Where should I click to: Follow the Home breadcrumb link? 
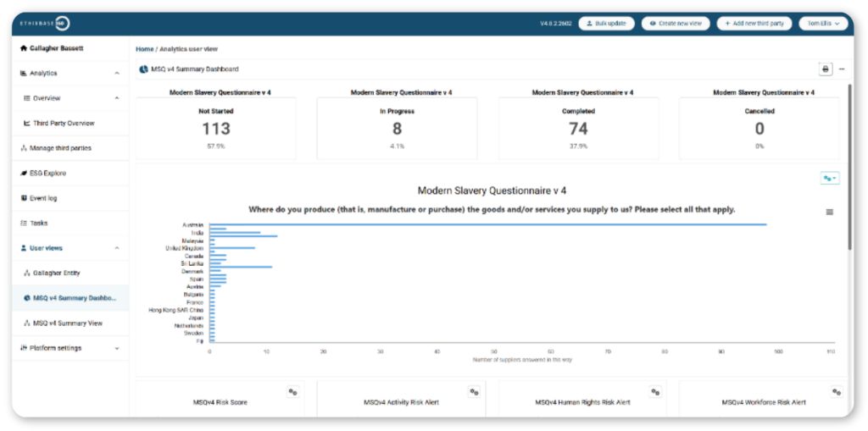(144, 49)
